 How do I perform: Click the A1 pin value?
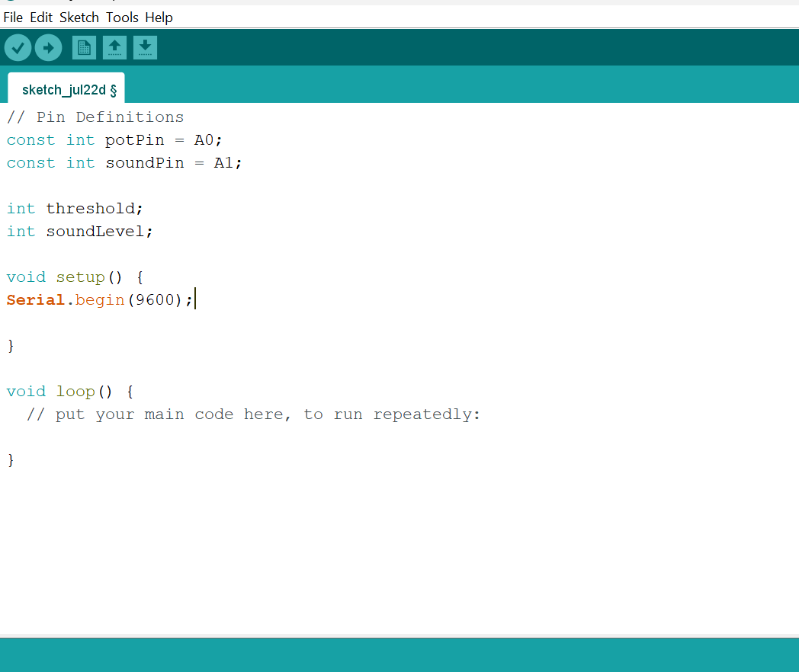click(223, 163)
